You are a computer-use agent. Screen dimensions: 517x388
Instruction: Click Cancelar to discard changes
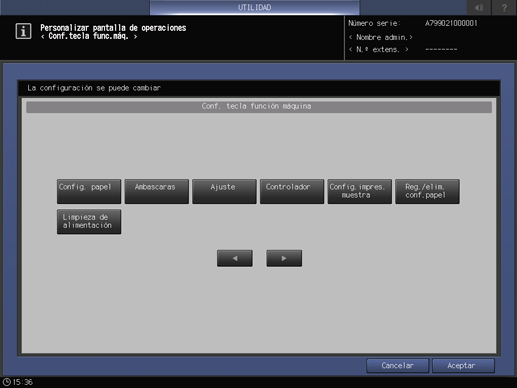397,366
